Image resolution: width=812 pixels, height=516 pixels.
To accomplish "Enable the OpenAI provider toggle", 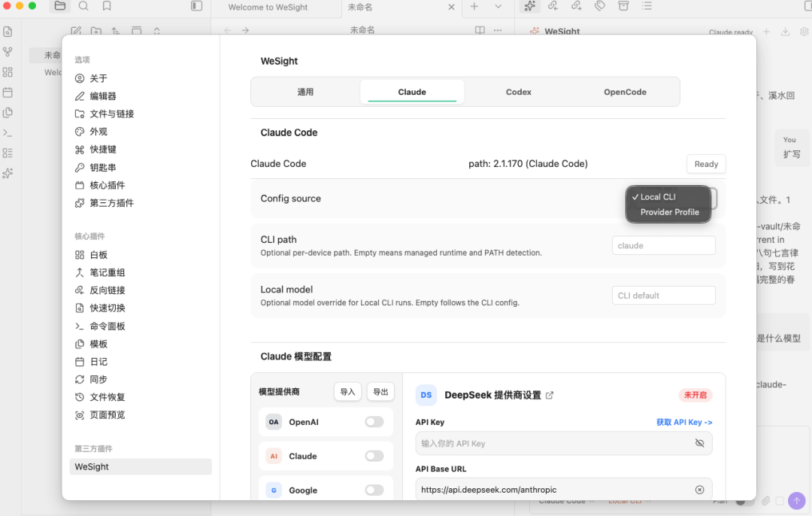I will tap(374, 422).
